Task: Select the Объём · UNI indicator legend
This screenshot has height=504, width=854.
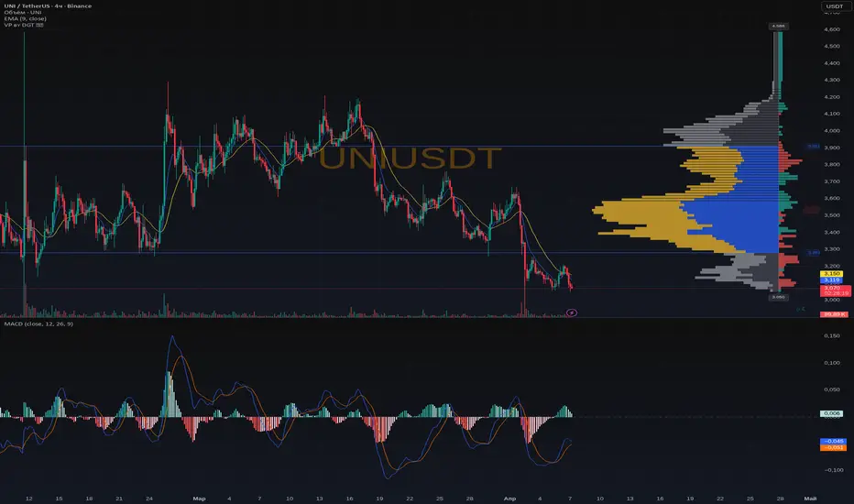Action: click(22, 13)
